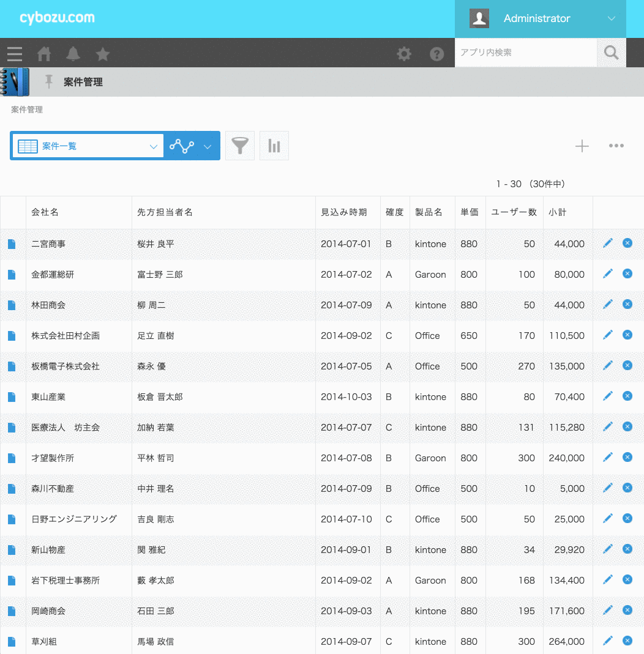Click the 小計 column header
Image resolution: width=644 pixels, height=654 pixels.
point(558,212)
